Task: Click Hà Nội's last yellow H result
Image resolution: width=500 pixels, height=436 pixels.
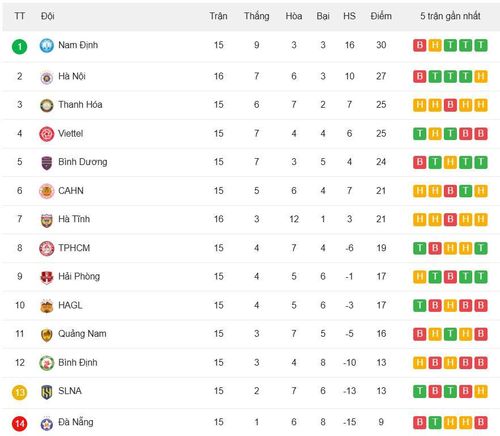Action: pyautogui.click(x=481, y=76)
